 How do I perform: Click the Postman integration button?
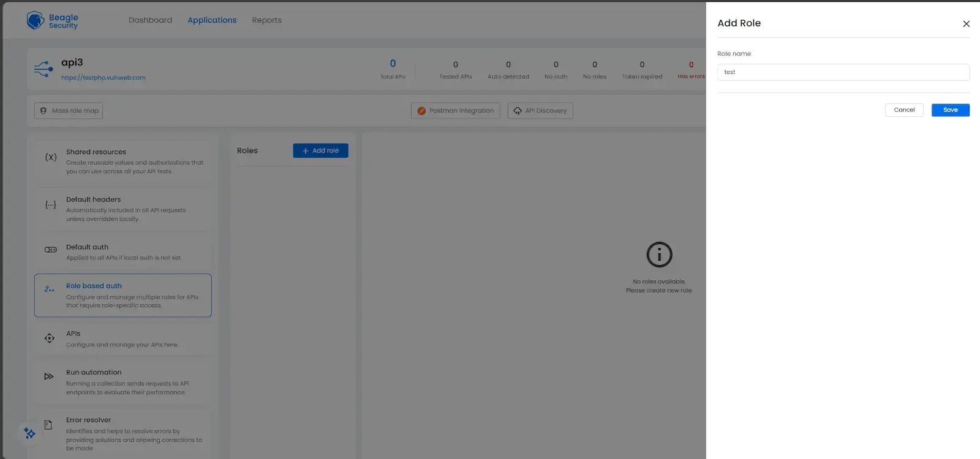click(455, 111)
